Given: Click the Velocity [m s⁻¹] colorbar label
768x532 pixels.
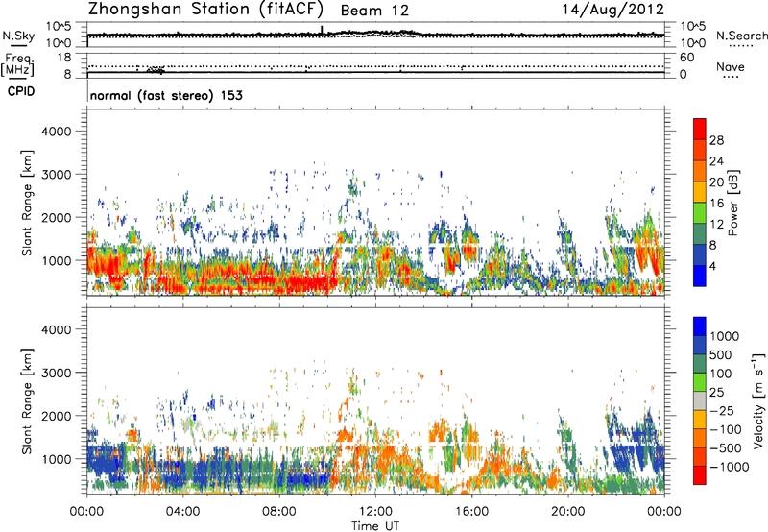Looking at the screenshot, I should (x=758, y=400).
